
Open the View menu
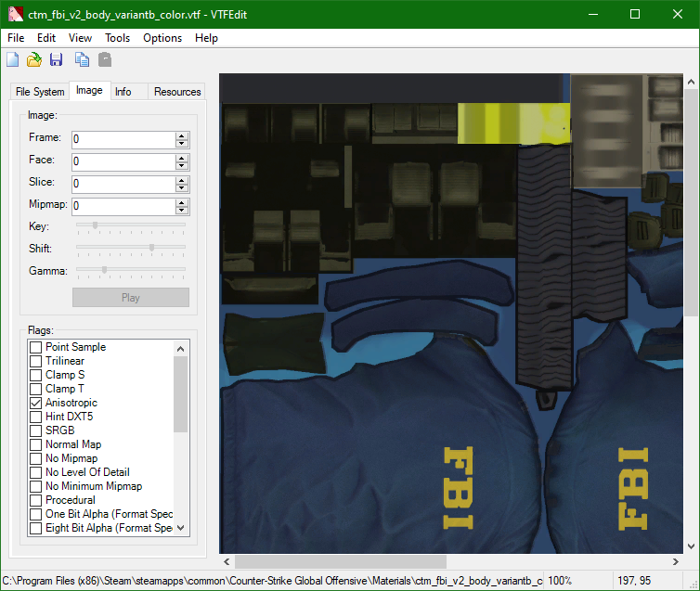pyautogui.click(x=80, y=38)
